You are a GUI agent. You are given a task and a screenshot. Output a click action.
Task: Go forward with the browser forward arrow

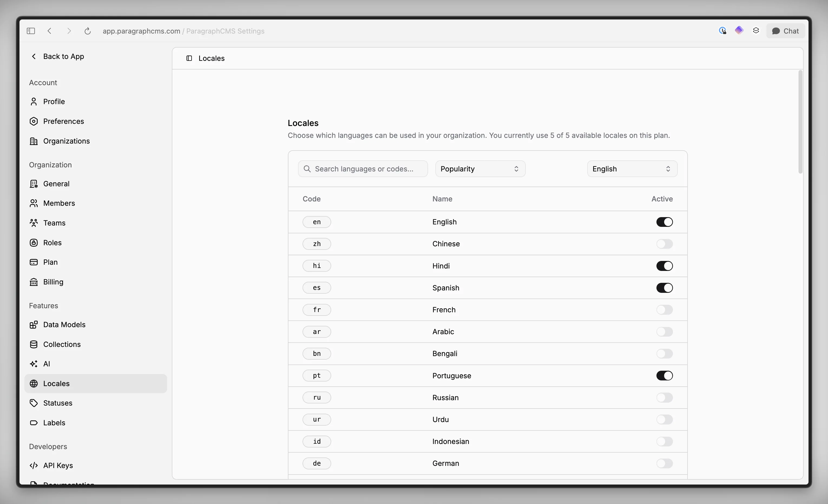tap(69, 31)
